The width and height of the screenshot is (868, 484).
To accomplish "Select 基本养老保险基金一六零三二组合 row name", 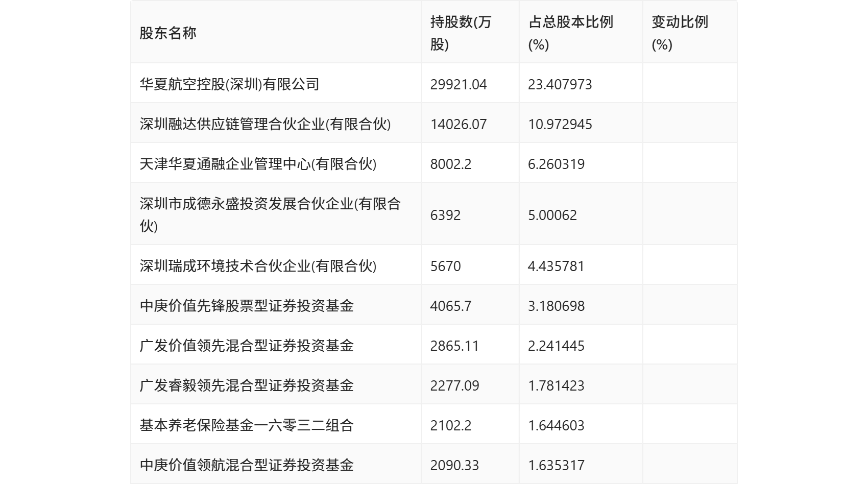I will pyautogui.click(x=247, y=425).
